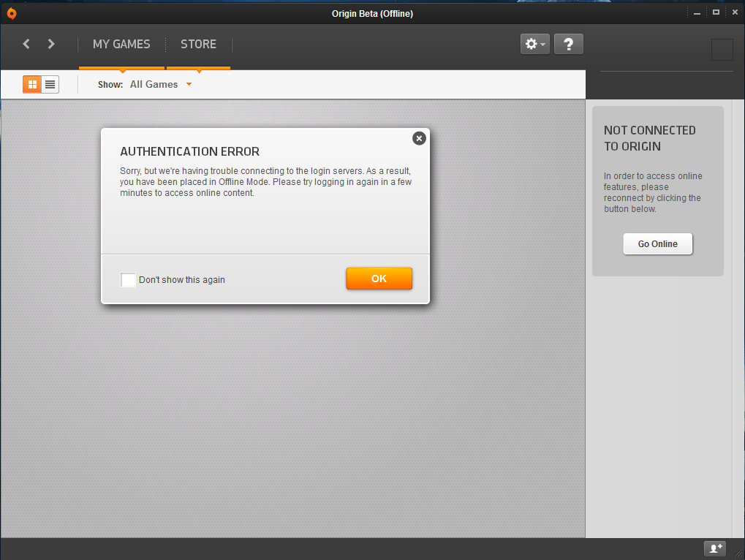Enable the Don't show this again checkbox
Screen dimensions: 745x560
click(128, 279)
